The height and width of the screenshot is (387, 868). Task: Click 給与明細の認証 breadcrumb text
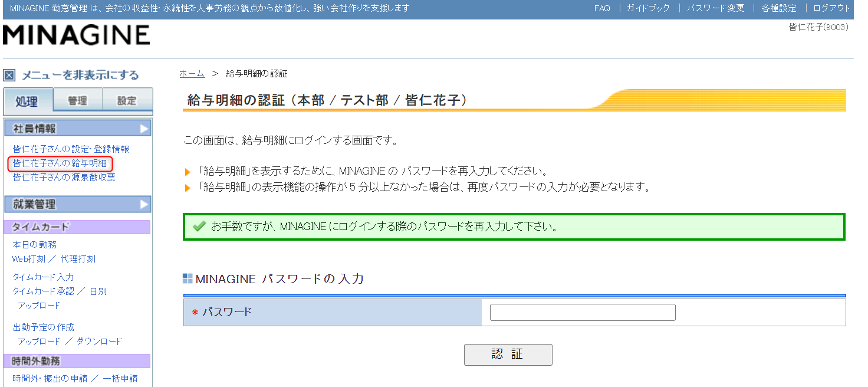pyautogui.click(x=257, y=74)
